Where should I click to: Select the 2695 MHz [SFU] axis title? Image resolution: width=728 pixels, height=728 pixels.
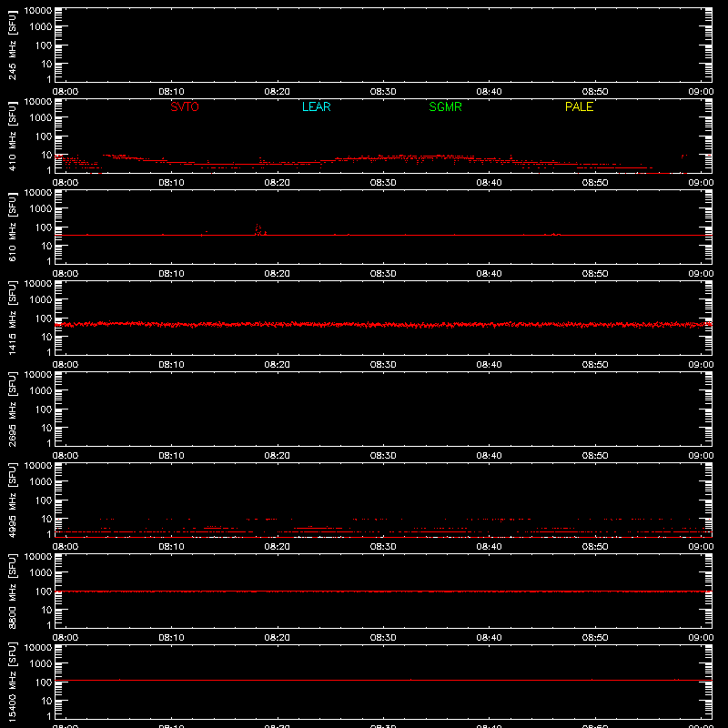pos(12,409)
